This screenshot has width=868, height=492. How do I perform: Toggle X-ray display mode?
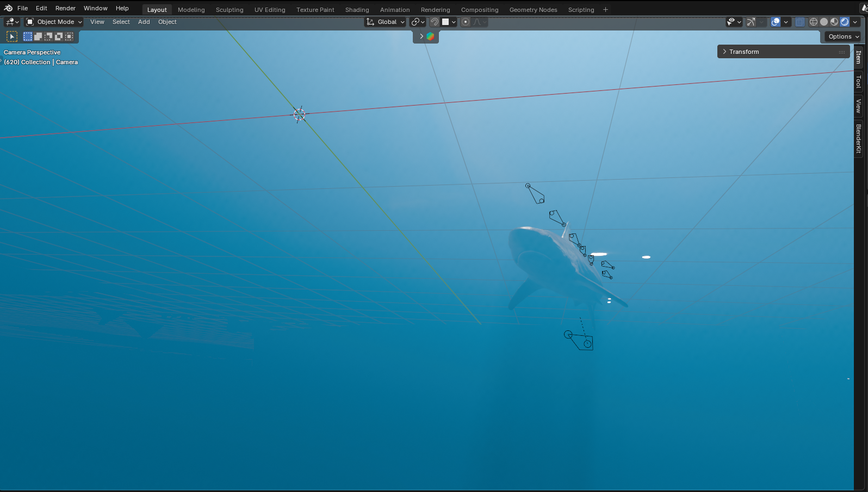coord(799,22)
